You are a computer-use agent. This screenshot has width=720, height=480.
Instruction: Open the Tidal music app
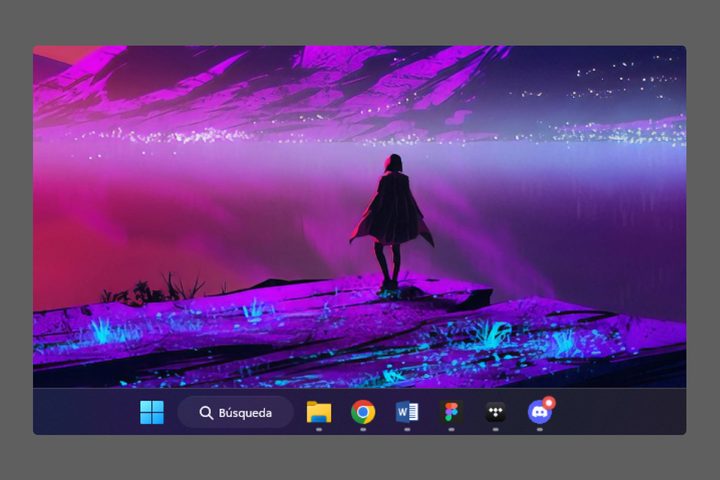pyautogui.click(x=495, y=412)
